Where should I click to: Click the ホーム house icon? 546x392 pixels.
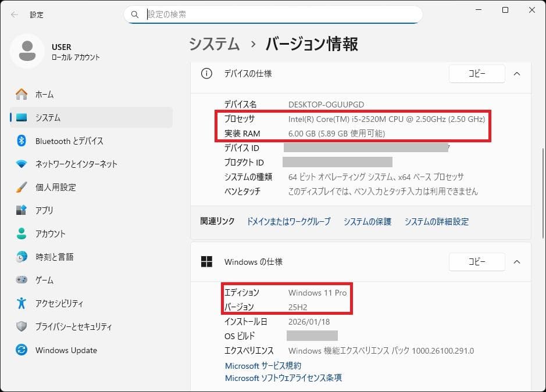pos(22,94)
